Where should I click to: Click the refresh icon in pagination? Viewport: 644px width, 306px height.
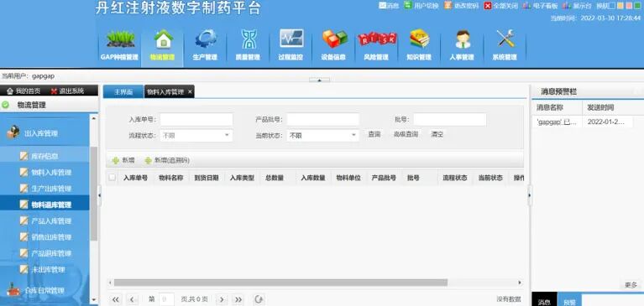point(259,299)
